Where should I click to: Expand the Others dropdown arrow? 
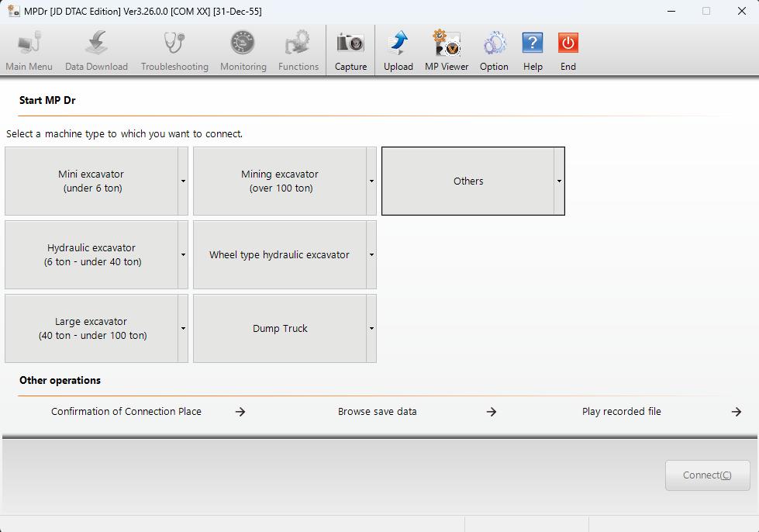(x=559, y=181)
